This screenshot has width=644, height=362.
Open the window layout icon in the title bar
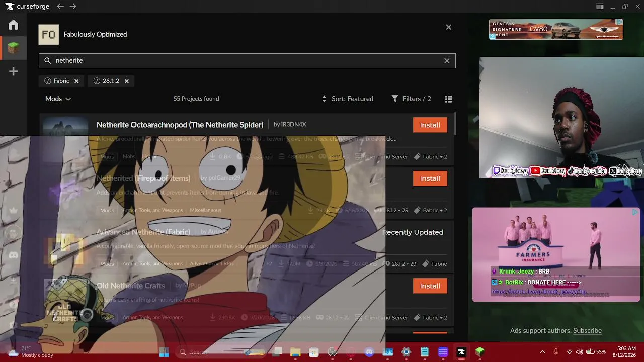point(600,7)
